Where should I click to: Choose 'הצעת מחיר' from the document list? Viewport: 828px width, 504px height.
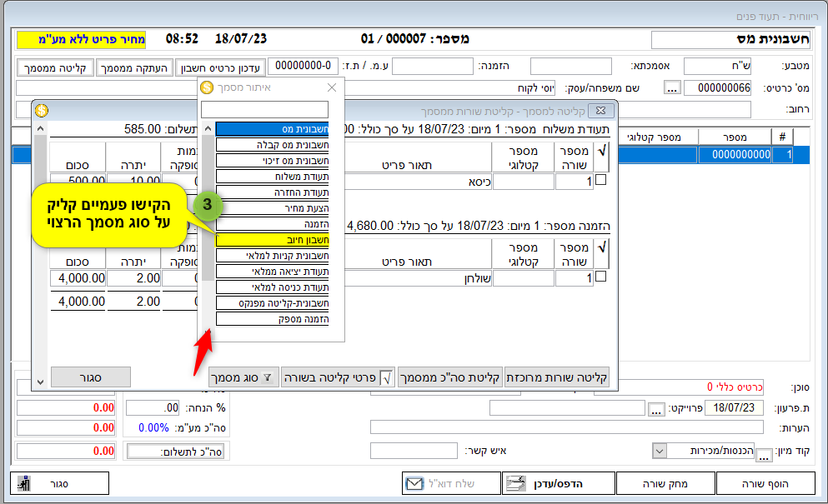tap(272, 208)
